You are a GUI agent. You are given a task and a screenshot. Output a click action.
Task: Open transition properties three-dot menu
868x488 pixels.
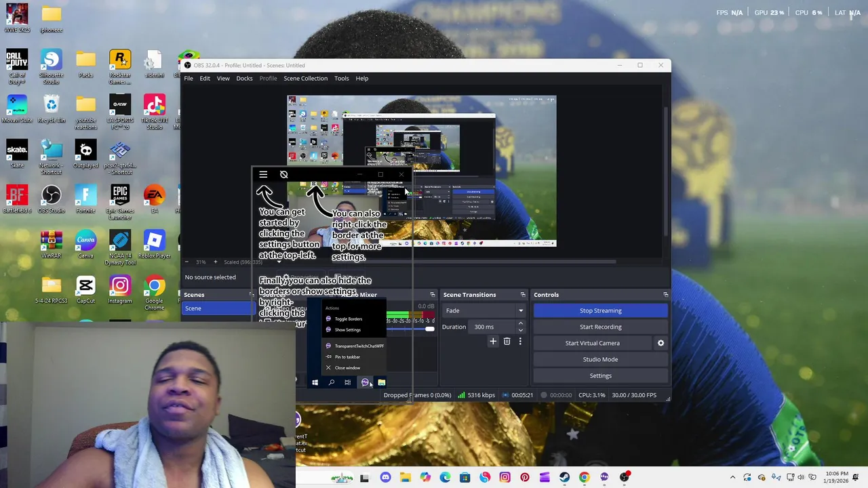(x=520, y=342)
